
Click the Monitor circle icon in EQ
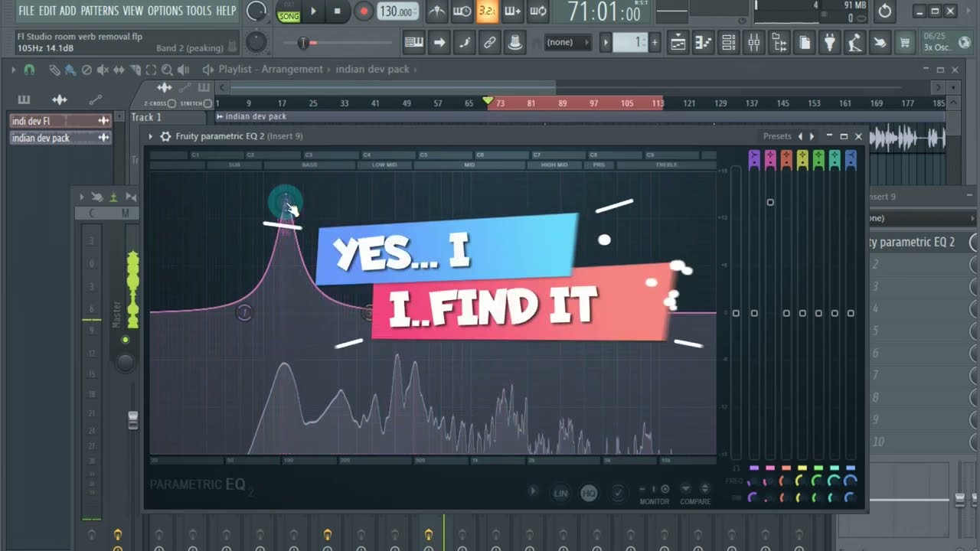click(x=665, y=489)
